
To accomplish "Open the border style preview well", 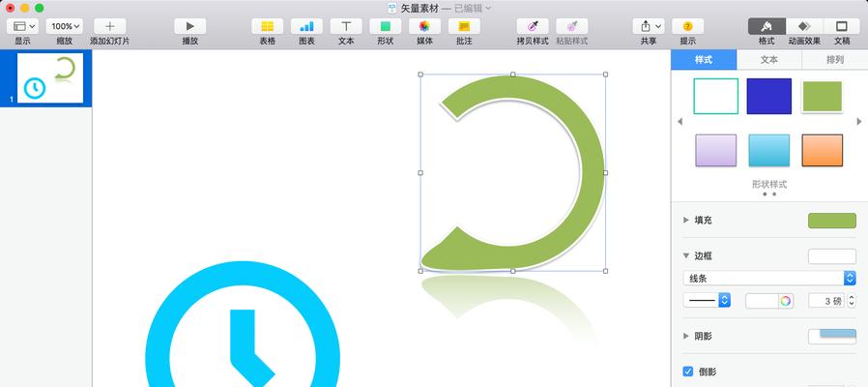I will tap(832, 256).
